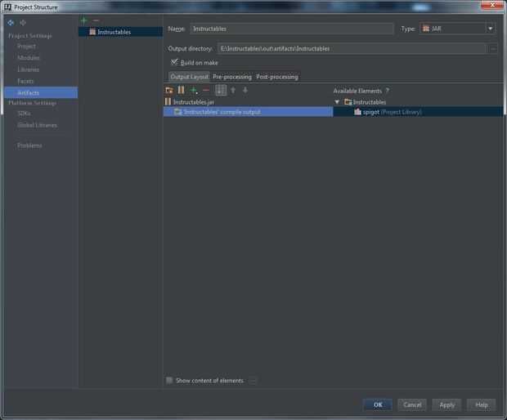
Task: Switch to Pre-processing tab
Action: (x=232, y=77)
